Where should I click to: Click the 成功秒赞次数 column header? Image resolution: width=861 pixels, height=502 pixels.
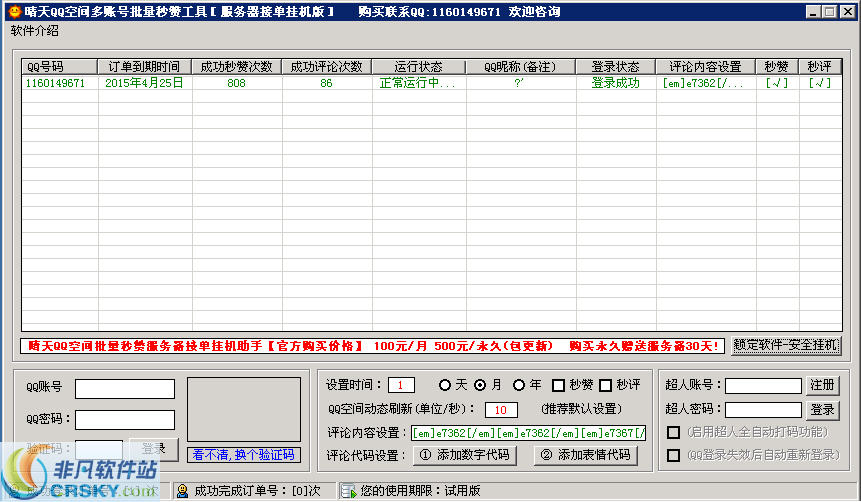tap(237, 66)
